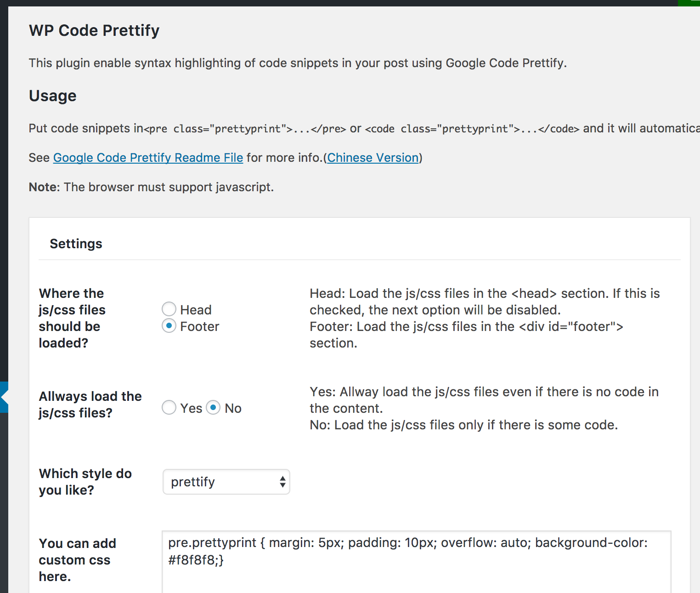Click the Usage heading
Viewport: 700px width, 593px height.
coord(53,96)
